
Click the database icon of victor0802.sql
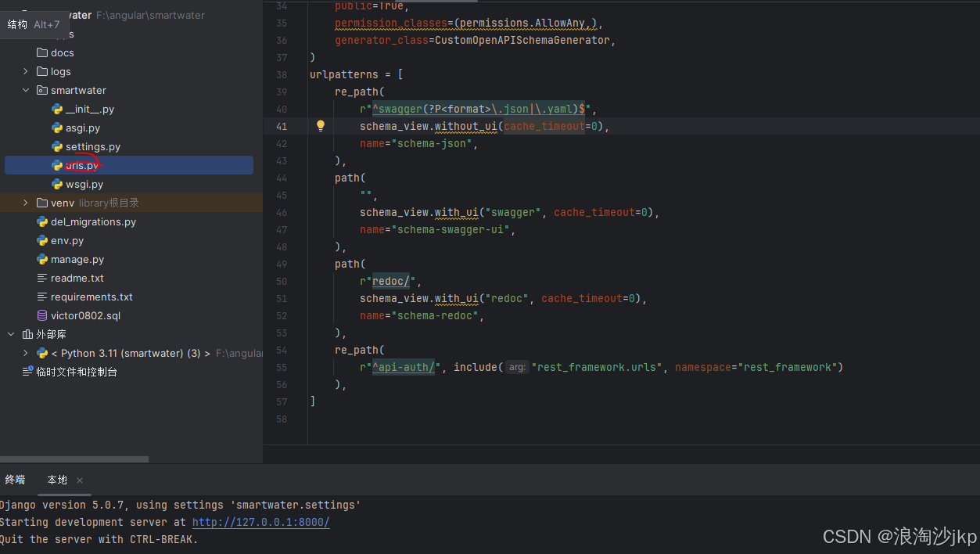(42, 315)
